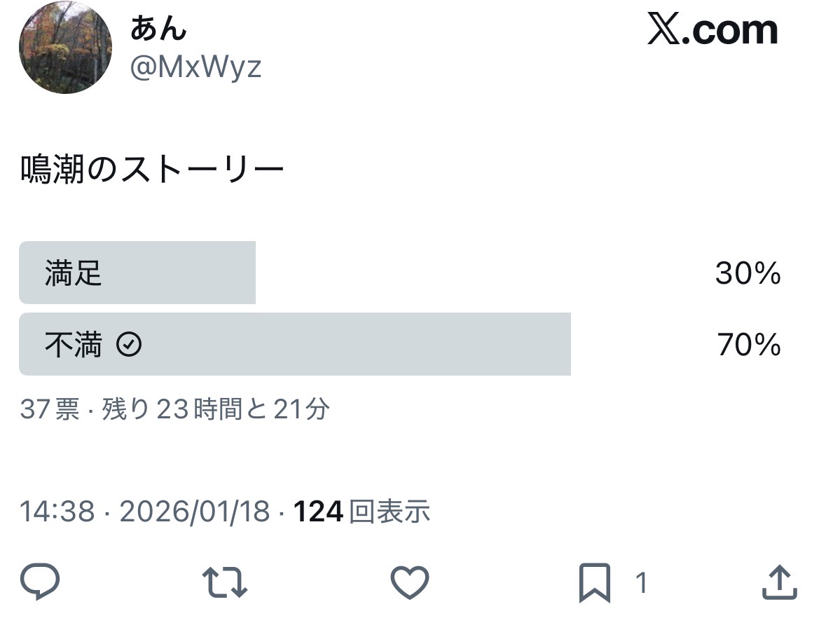Image resolution: width=826 pixels, height=644 pixels.
Task: Click the 30% result label
Action: (x=748, y=273)
